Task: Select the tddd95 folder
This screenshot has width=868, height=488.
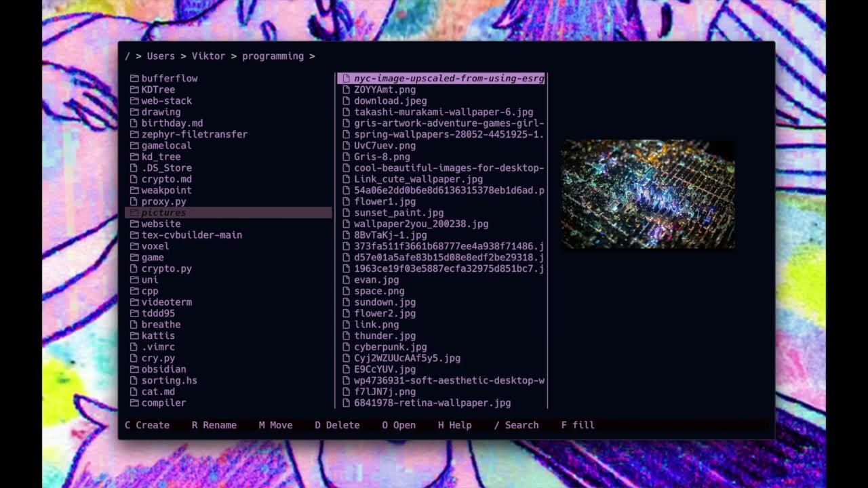Action: (158, 313)
